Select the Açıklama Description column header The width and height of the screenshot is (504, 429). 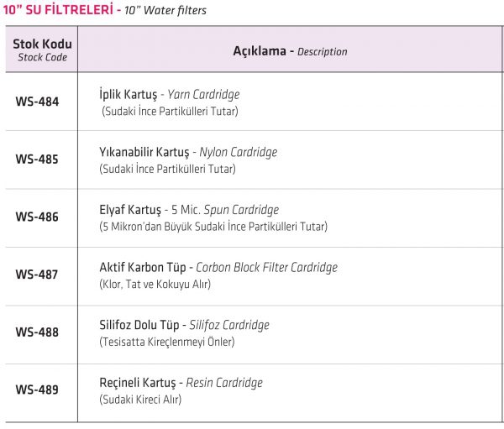click(290, 51)
